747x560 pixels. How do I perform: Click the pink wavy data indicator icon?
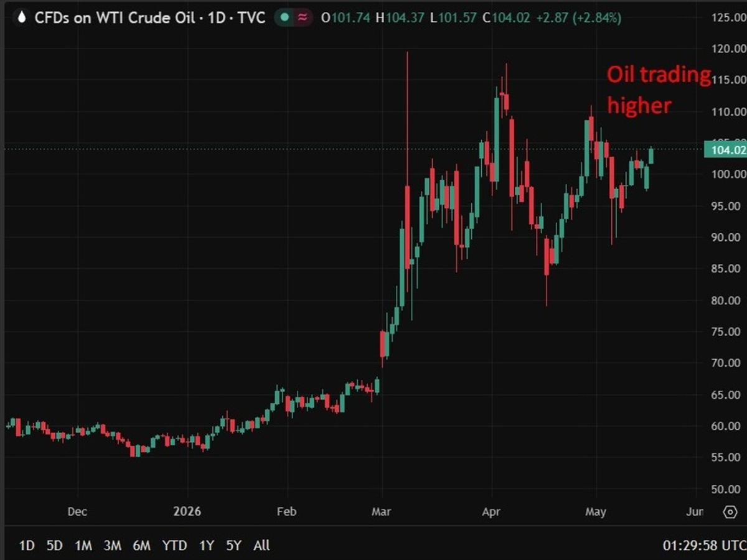tap(303, 18)
